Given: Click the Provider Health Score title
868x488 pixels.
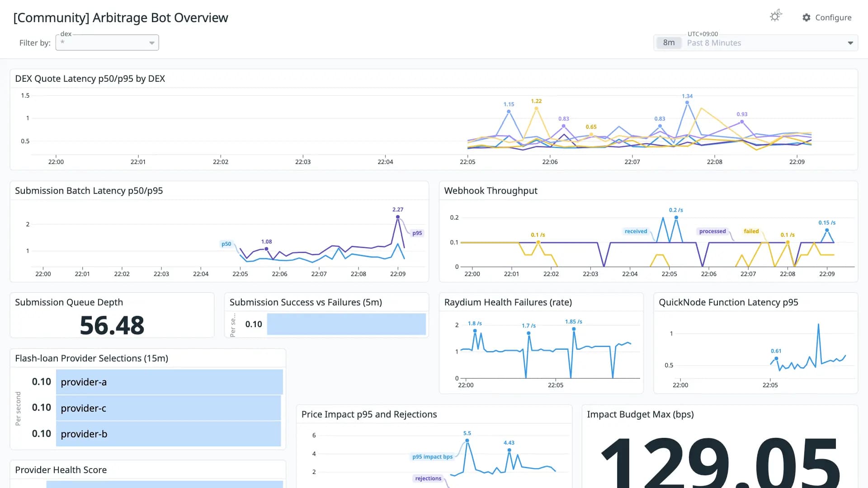Looking at the screenshot, I should pyautogui.click(x=61, y=470).
